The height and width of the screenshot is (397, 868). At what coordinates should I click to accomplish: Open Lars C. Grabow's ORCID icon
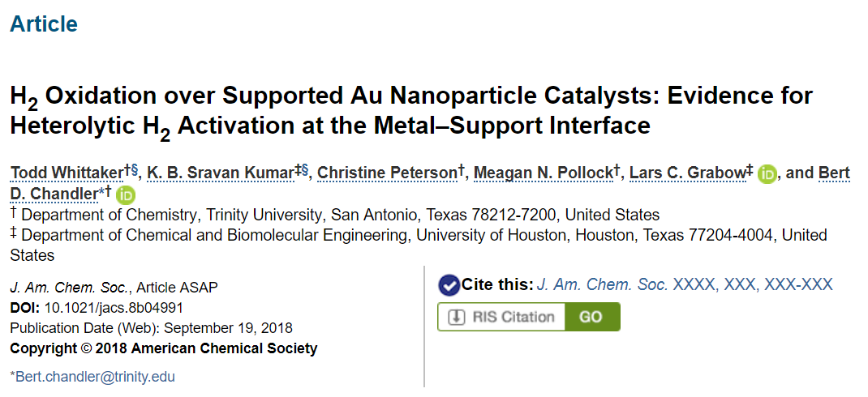[x=767, y=173]
